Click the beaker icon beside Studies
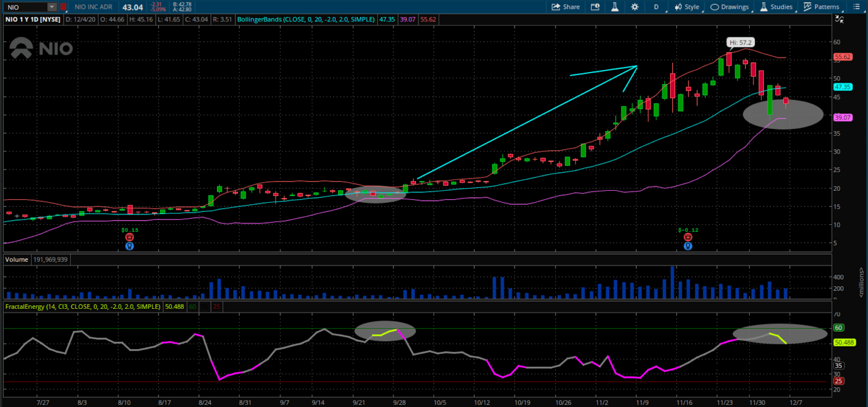 coord(764,7)
